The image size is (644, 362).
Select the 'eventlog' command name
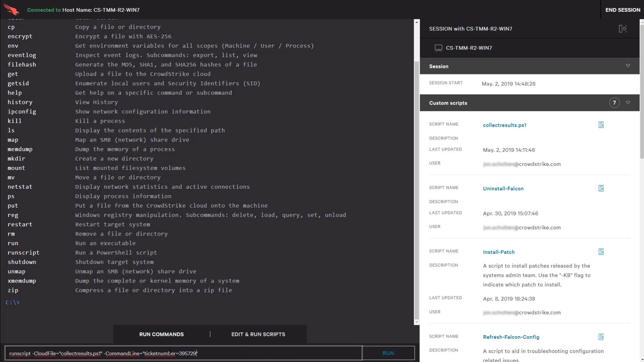pyautogui.click(x=22, y=55)
